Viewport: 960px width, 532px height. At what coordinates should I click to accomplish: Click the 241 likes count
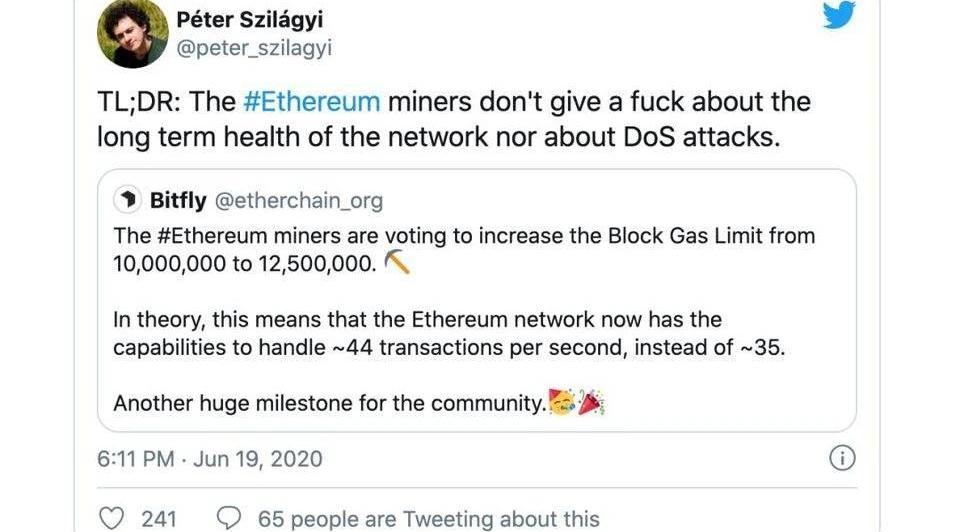159,519
